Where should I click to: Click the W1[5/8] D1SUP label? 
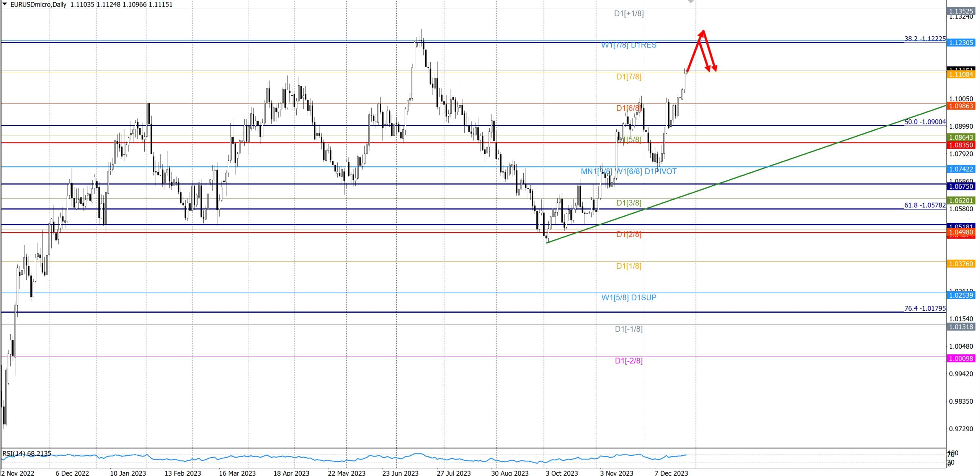[x=629, y=297]
